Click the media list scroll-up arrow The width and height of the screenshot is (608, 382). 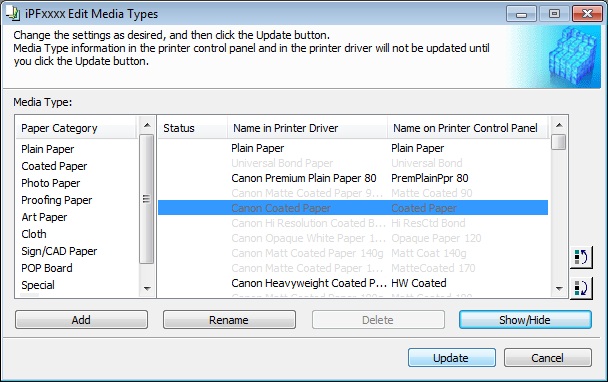pyautogui.click(x=559, y=125)
